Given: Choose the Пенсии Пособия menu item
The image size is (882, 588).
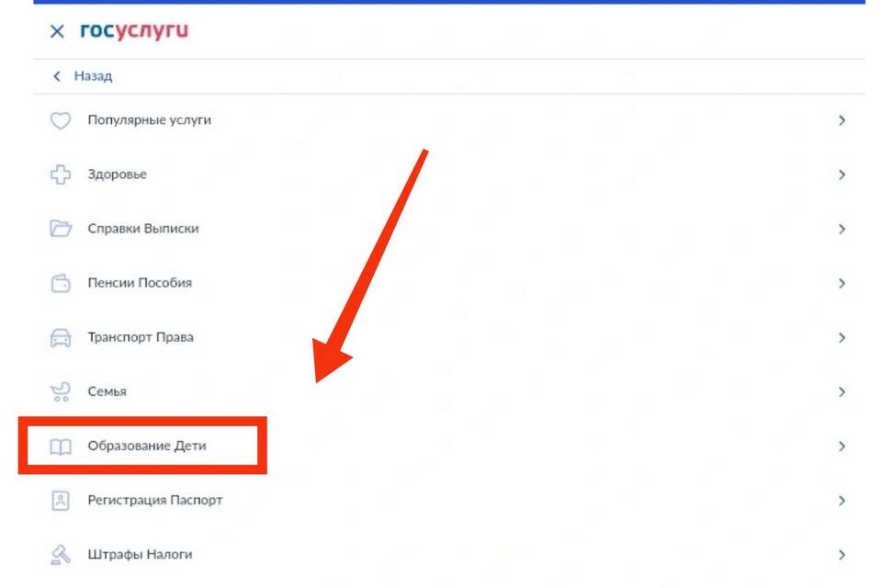Looking at the screenshot, I should coord(449,283).
